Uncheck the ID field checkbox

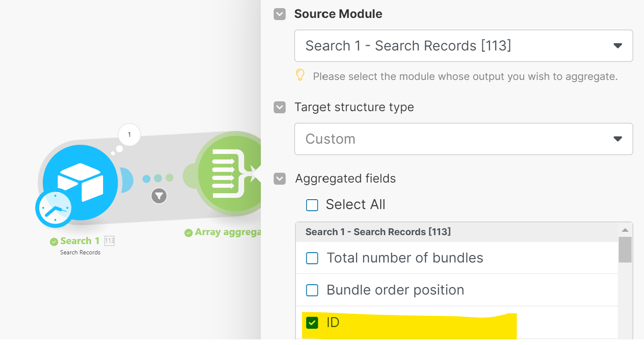[x=312, y=323]
